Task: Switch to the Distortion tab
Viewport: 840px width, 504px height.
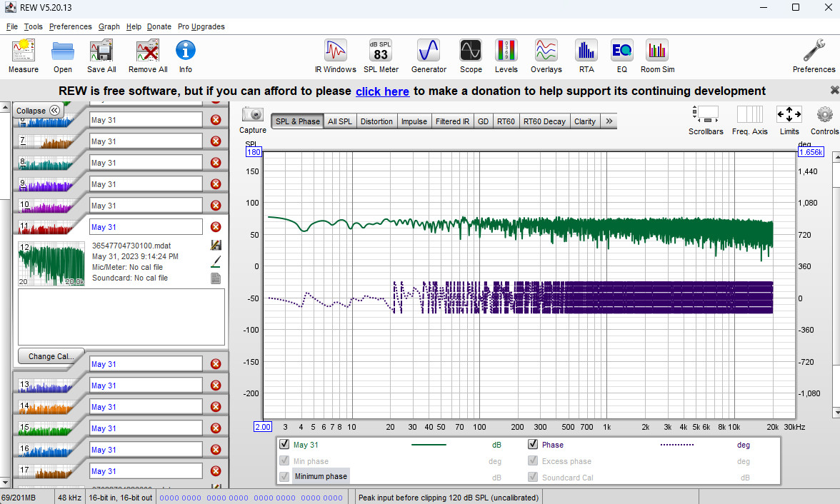Action: (x=376, y=121)
